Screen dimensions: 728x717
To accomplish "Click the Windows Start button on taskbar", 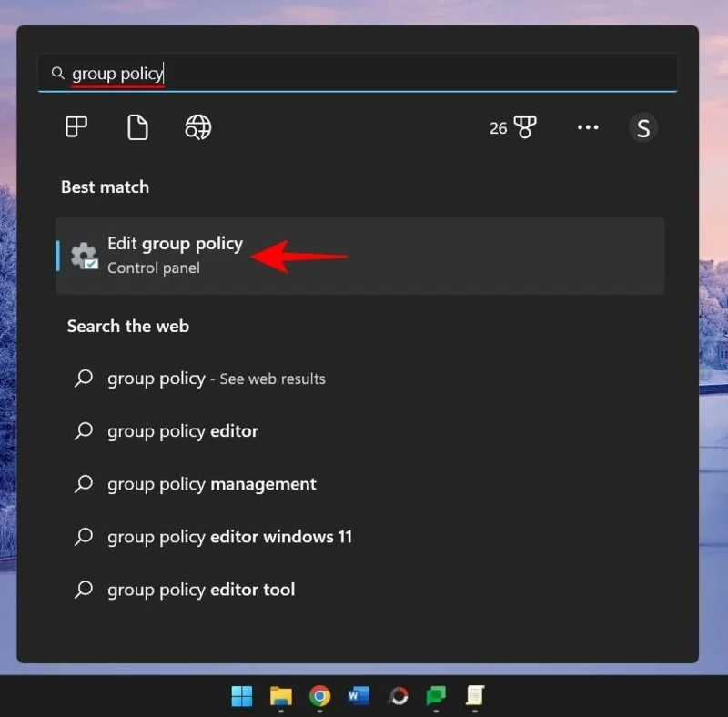I will [242, 696].
